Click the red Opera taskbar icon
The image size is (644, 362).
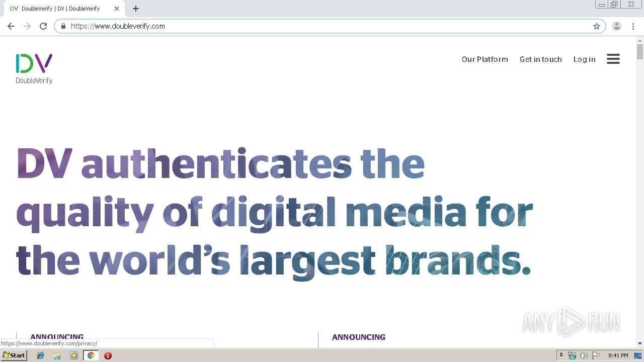[x=108, y=355]
